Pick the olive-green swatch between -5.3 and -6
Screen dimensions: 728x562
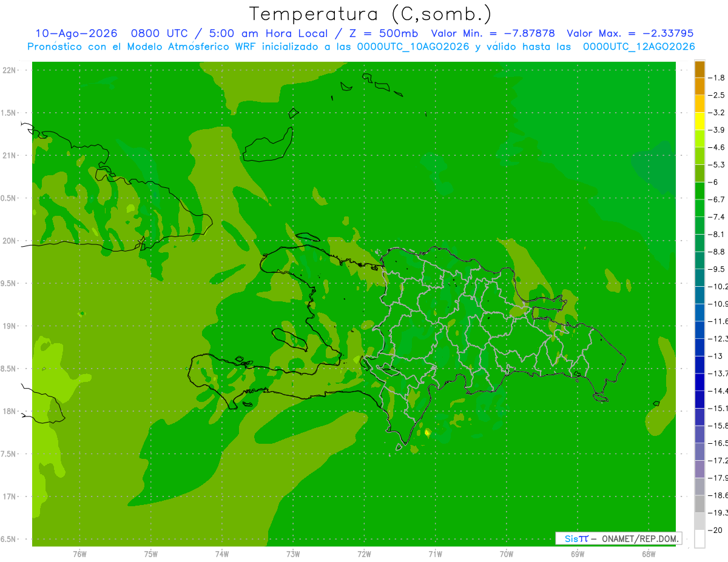point(699,173)
